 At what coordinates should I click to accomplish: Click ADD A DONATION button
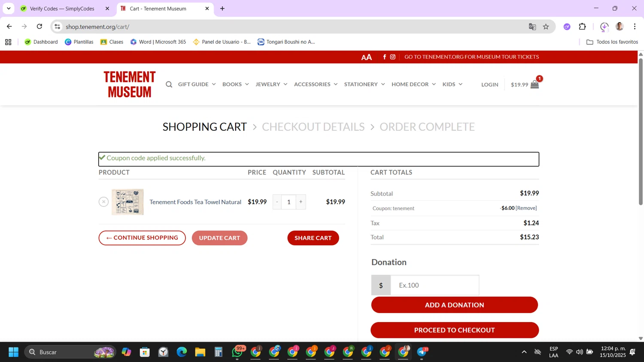pos(454,305)
